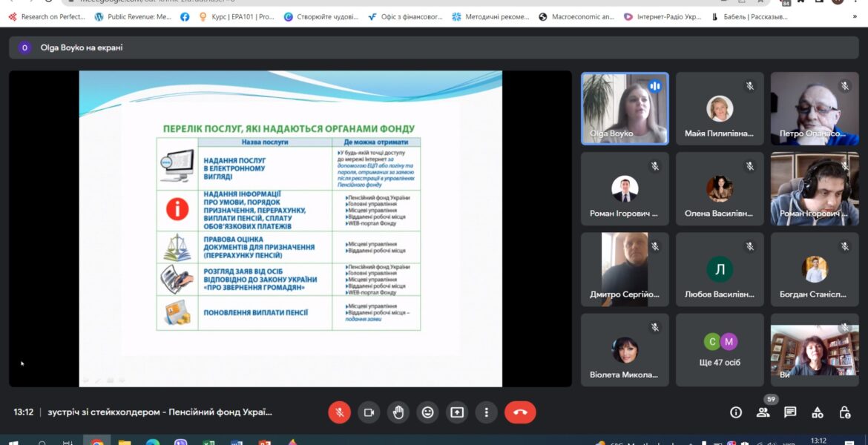The height and width of the screenshot is (445, 868).
Task: Raise your hand in the meeting
Action: click(398, 412)
